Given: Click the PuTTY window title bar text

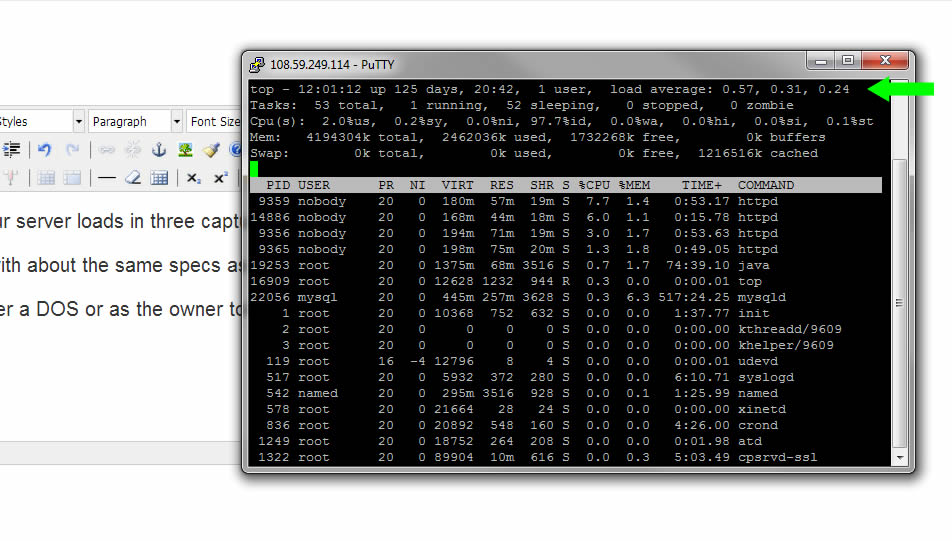Looking at the screenshot, I should pos(332,64).
